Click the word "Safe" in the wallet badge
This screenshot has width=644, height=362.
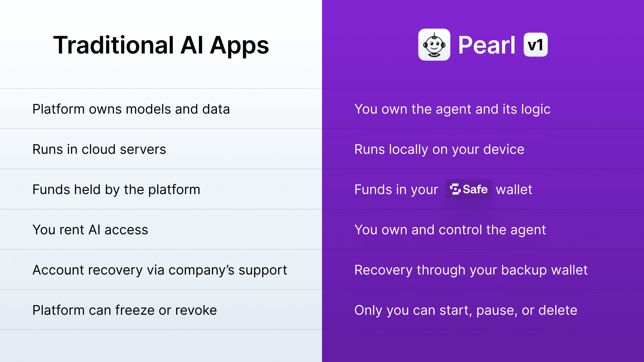[x=475, y=189]
